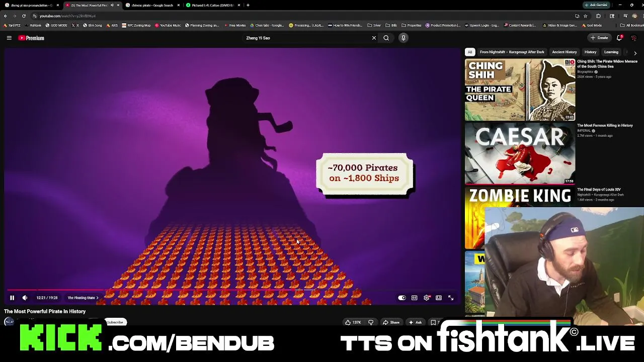644x362 pixels.
Task: Select the 'All' filter chip
Action: click(470, 52)
